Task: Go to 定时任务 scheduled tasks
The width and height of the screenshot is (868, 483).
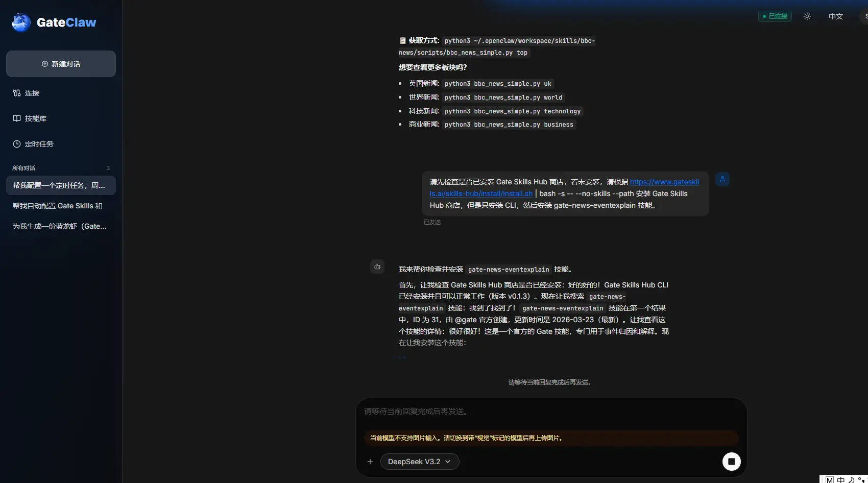Action: (61, 144)
